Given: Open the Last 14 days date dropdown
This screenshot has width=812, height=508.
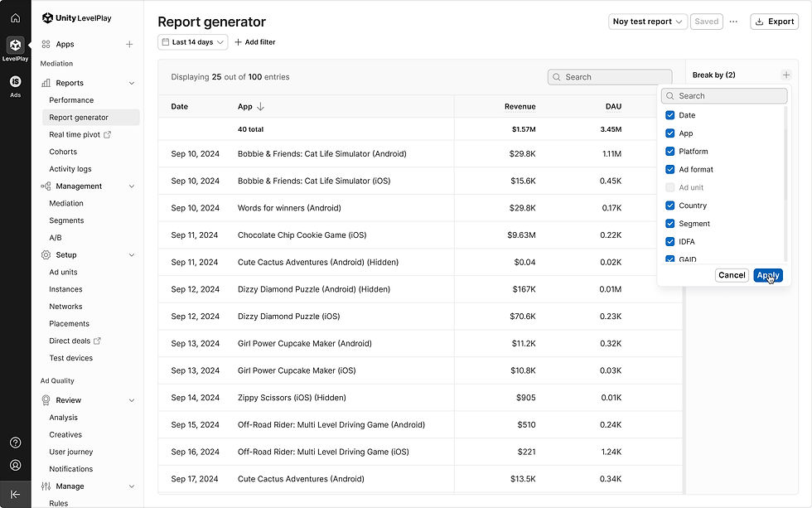Looking at the screenshot, I should (x=192, y=42).
